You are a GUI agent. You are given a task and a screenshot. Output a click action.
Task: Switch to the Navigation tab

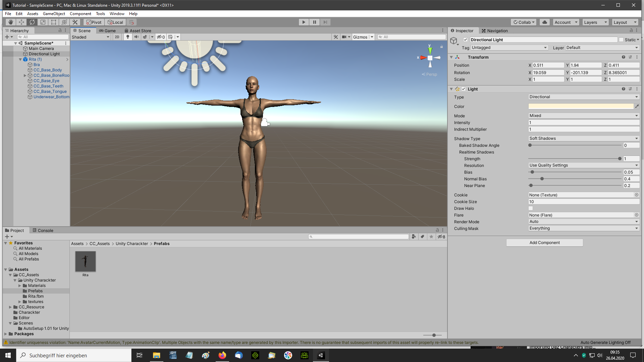click(x=495, y=31)
